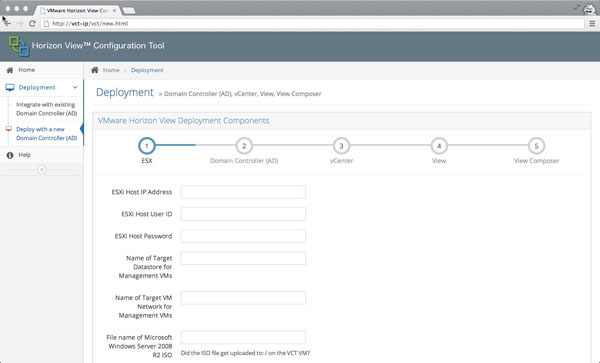Image resolution: width=600 pixels, height=363 pixels.
Task: Click the Home breadcrumb link
Action: click(x=111, y=70)
